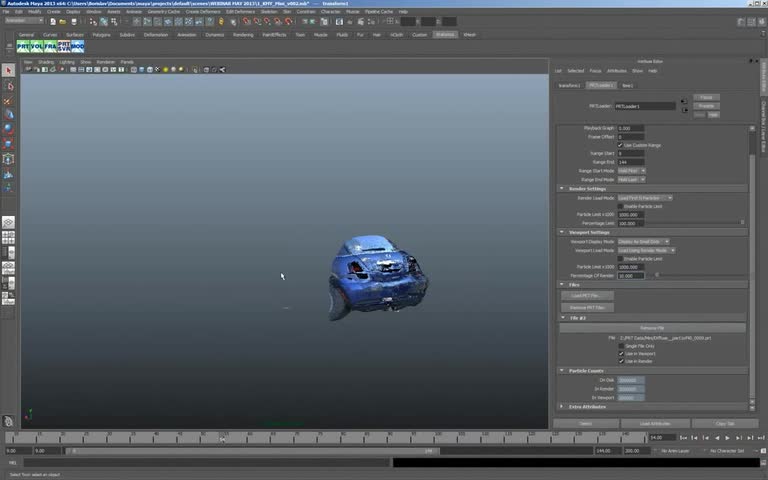Screen dimensions: 768x480
Task: Click the Rotate tool in toolbox
Action: (x=8, y=129)
